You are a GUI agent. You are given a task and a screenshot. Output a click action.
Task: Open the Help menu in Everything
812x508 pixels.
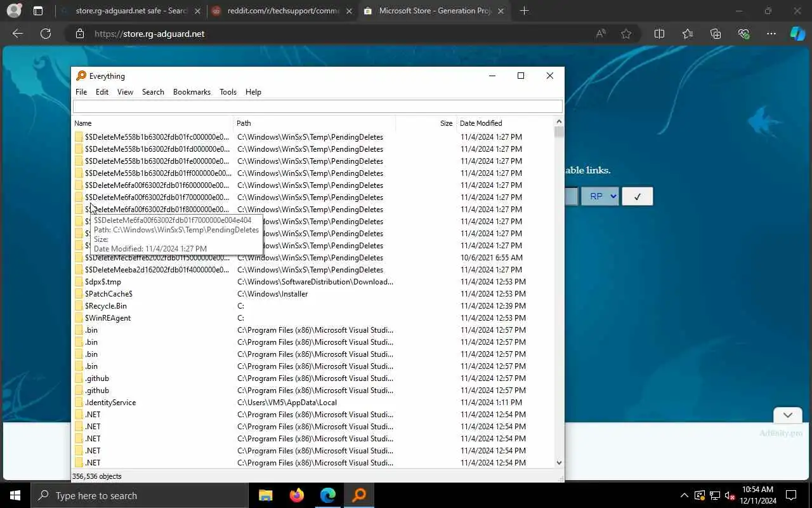253,92
